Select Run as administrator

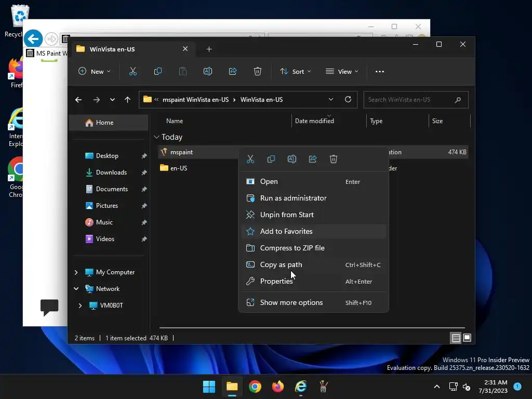point(313,198)
